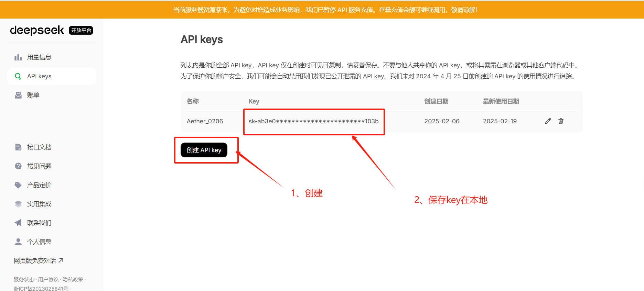Screen dimensions: 644x291
Task: Click the pencil edit icon for Aether_0206
Action: click(548, 121)
